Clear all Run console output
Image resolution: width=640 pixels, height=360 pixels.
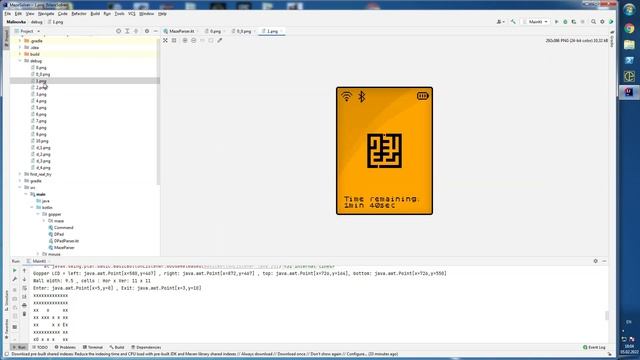24,314
